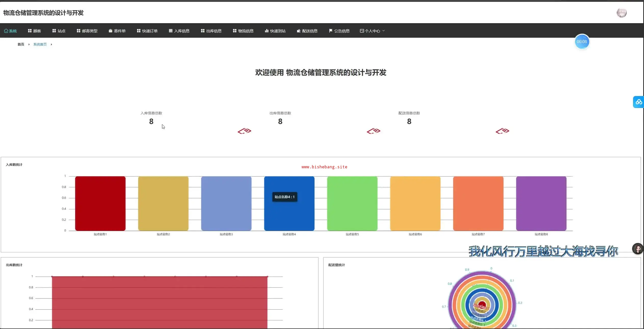The image size is (644, 329).
Task: Click the purple 站点名称8 bar
Action: coord(541,203)
